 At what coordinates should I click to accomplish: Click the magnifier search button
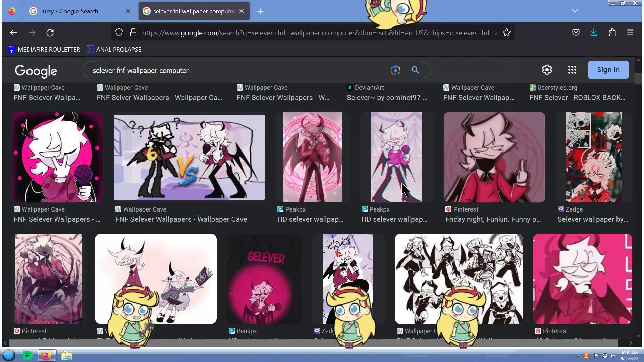(415, 70)
